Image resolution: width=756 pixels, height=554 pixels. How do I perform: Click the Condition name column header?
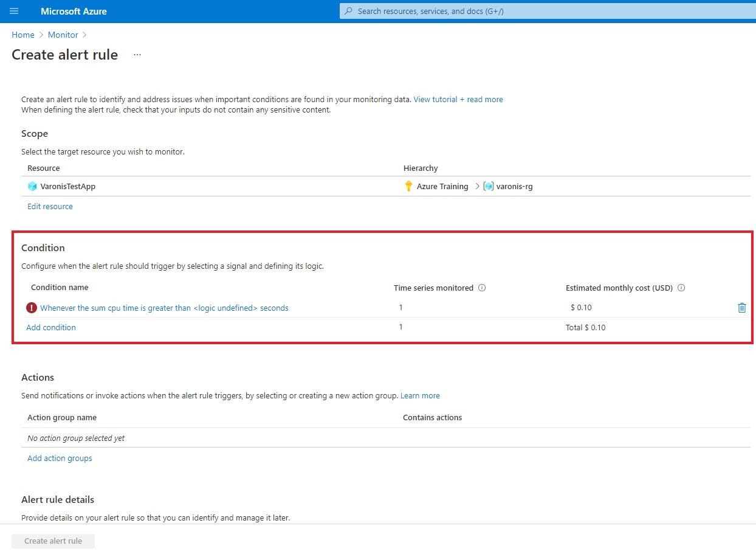(x=60, y=287)
